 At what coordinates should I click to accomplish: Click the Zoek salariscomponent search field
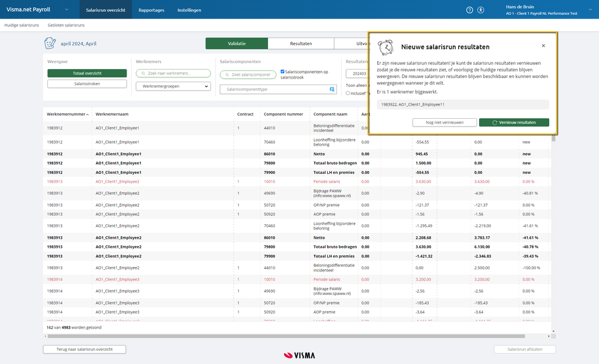pos(248,75)
